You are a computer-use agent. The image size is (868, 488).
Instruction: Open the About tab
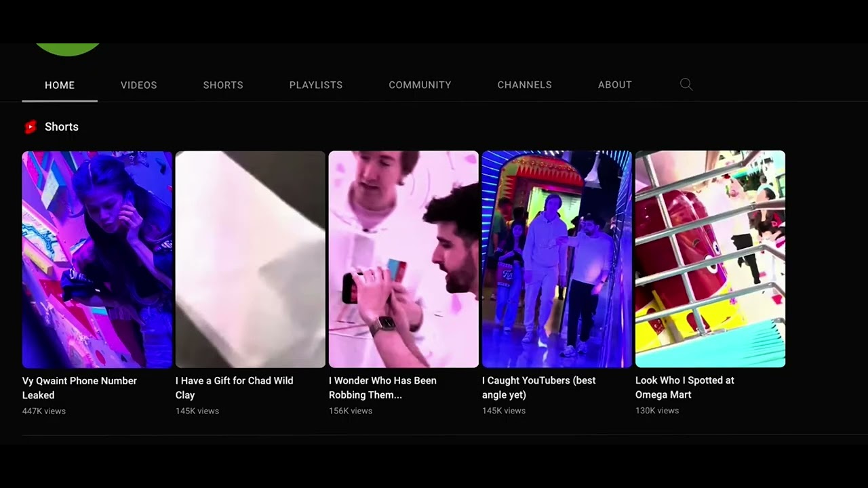coord(615,85)
